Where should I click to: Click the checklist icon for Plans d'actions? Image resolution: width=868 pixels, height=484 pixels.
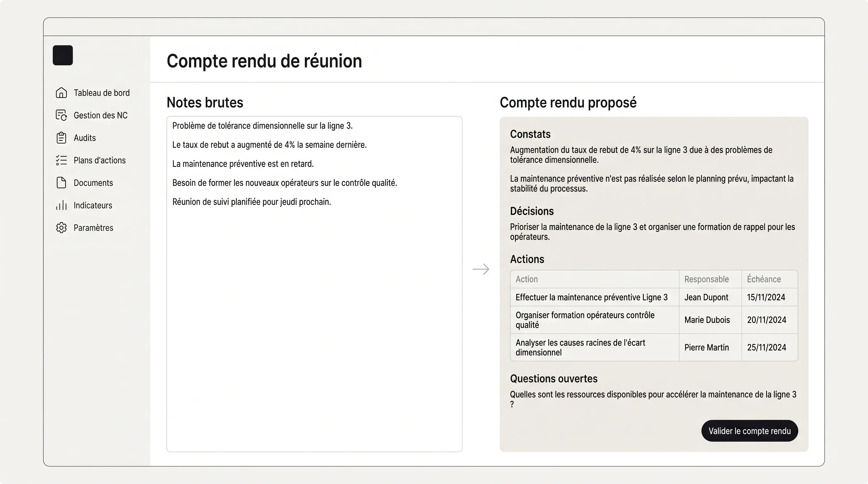pos(61,160)
